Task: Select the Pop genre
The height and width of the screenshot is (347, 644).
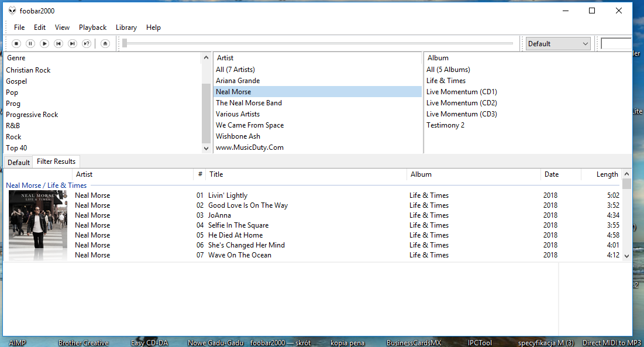Action: click(x=103, y=92)
